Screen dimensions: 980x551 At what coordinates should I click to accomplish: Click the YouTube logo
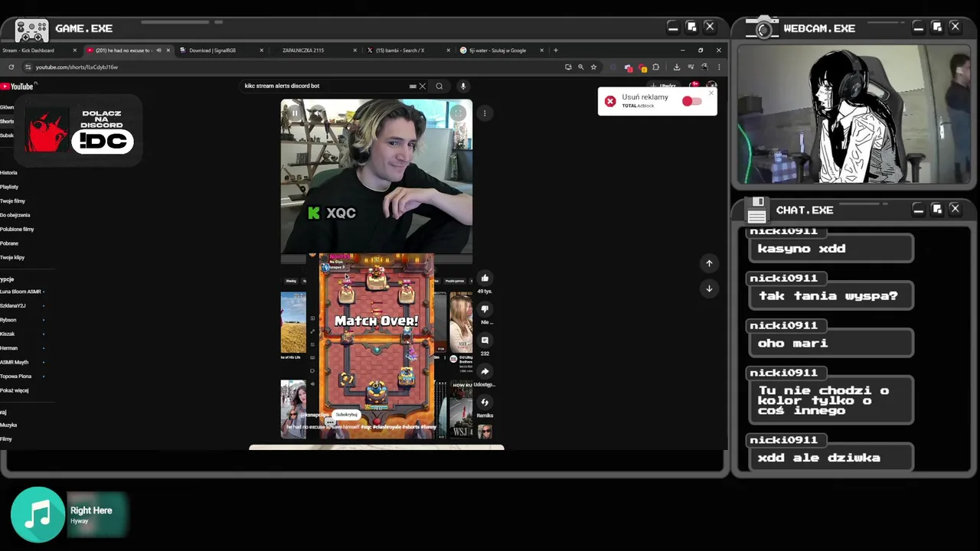click(17, 86)
